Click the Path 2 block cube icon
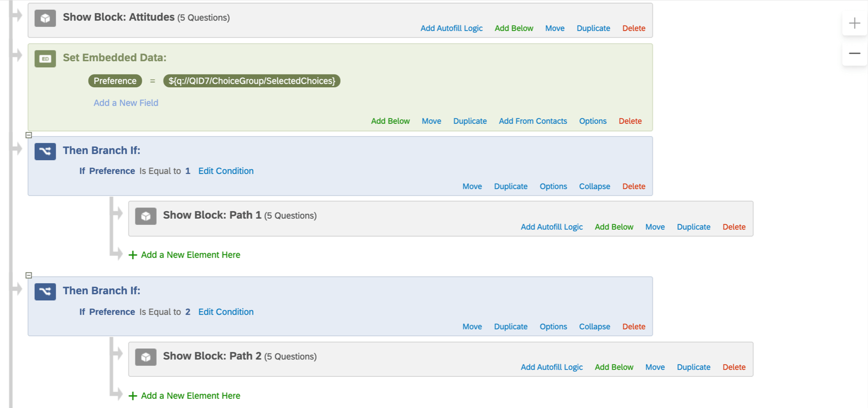 (x=146, y=357)
